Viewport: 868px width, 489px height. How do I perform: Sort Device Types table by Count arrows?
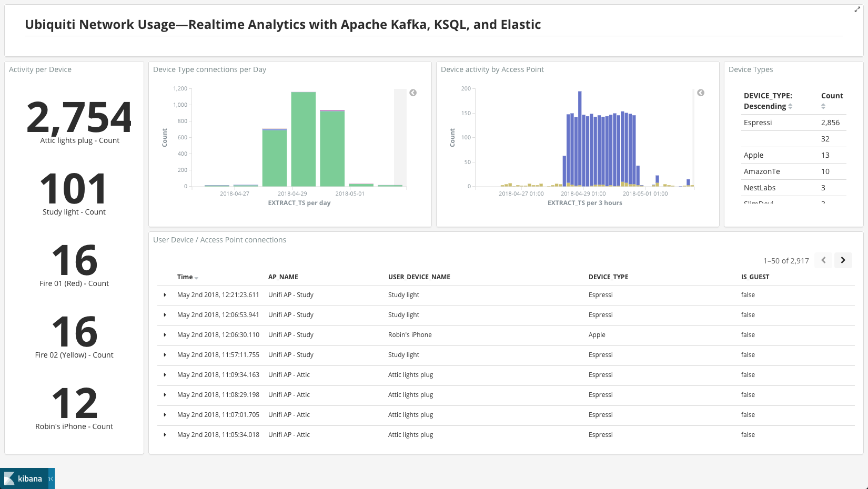tap(823, 106)
